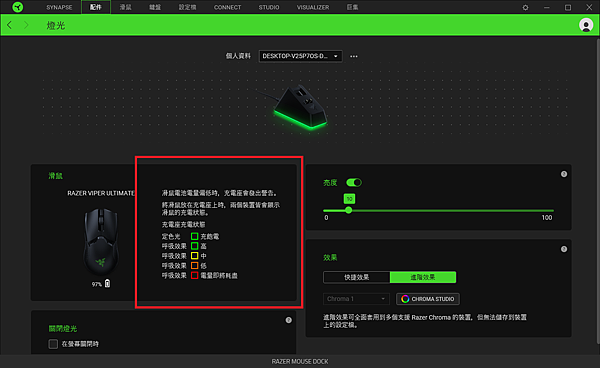Go forward with the right arrow

click(x=26, y=25)
